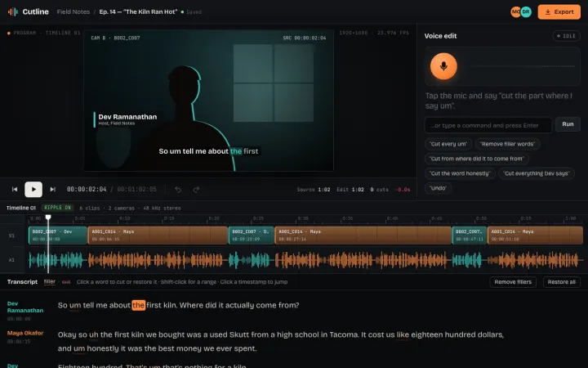Click the redo arrow icon
The height and width of the screenshot is (368, 588).
[196, 190]
